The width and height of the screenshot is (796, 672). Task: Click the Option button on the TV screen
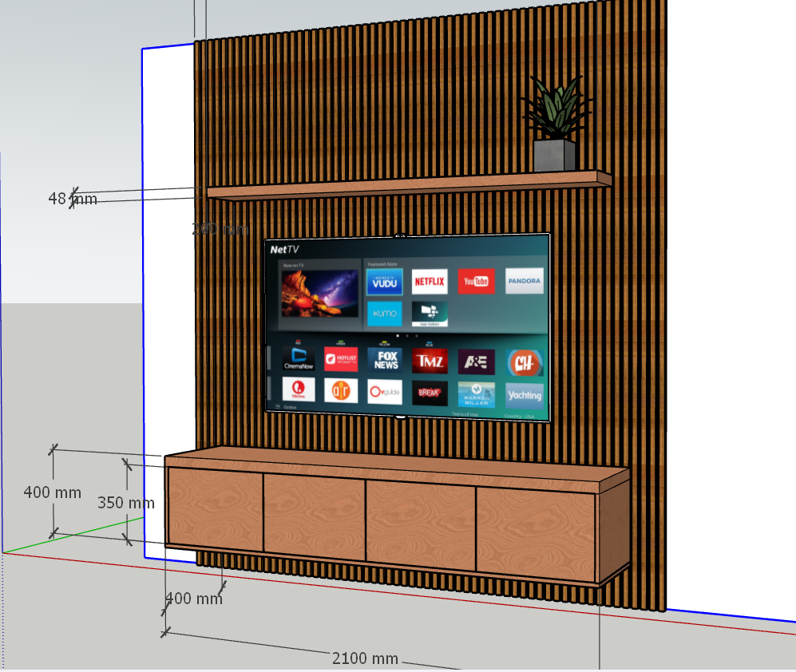tap(284, 407)
